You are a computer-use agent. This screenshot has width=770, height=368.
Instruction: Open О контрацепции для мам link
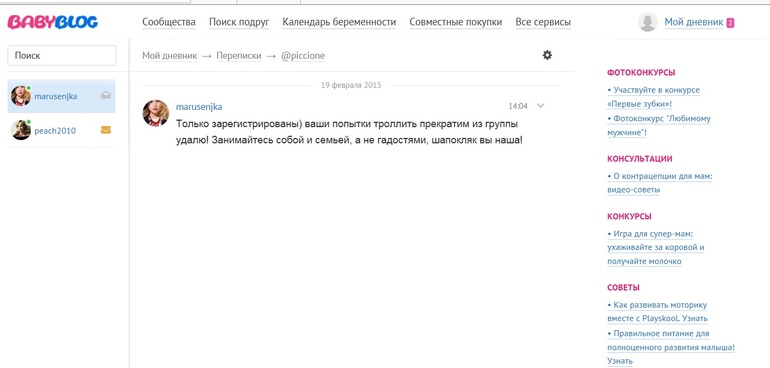[x=660, y=183]
